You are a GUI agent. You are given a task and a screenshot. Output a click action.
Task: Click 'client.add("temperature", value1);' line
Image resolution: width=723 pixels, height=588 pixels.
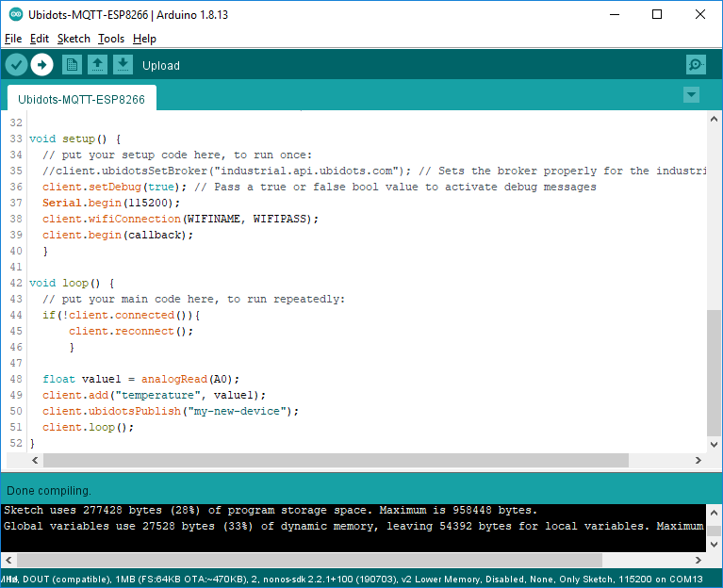(x=154, y=396)
